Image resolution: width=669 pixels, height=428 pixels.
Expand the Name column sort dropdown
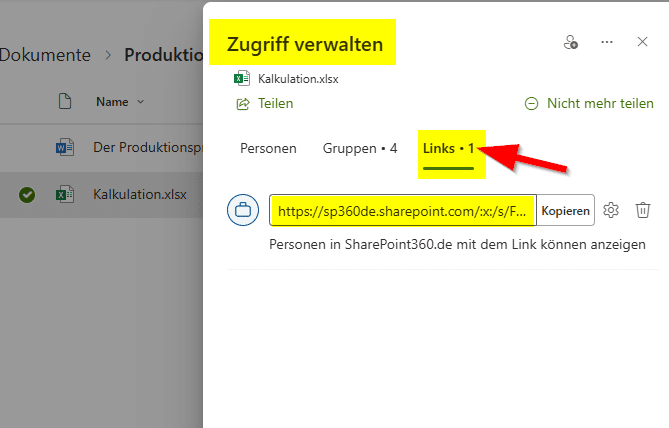(140, 101)
